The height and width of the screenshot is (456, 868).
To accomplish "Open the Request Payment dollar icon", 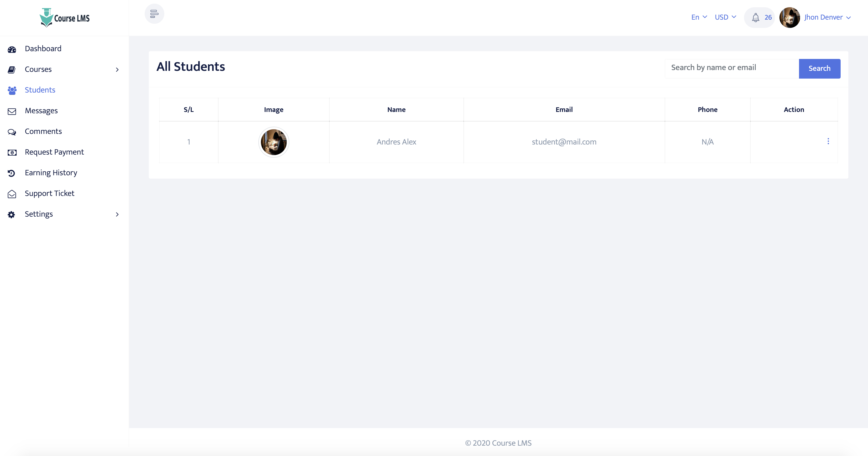I will pyautogui.click(x=12, y=153).
